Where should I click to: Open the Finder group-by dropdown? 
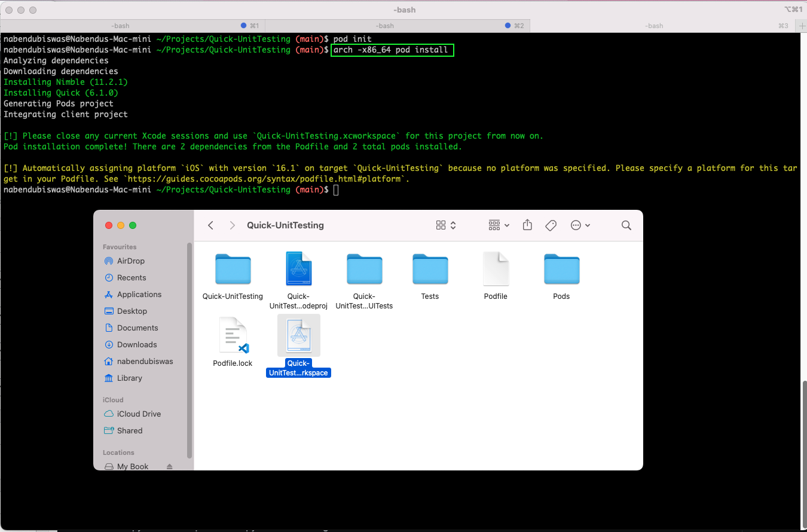click(x=499, y=225)
